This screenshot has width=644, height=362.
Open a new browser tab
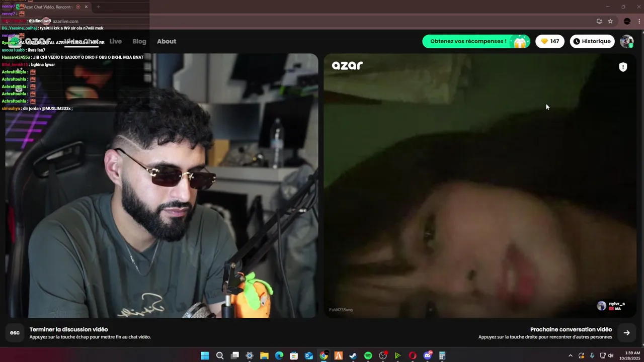click(98, 7)
